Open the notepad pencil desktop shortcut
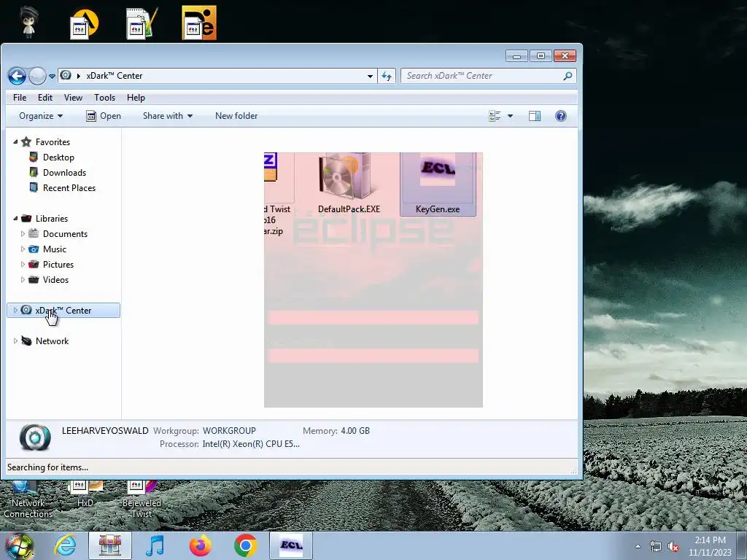 (142, 23)
